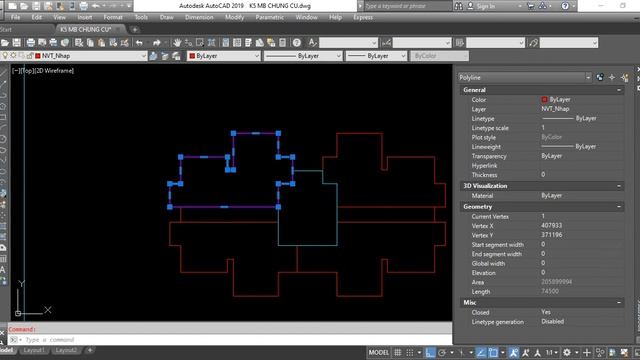Open the annotation scale 1:1 dropdown

(x=551, y=352)
